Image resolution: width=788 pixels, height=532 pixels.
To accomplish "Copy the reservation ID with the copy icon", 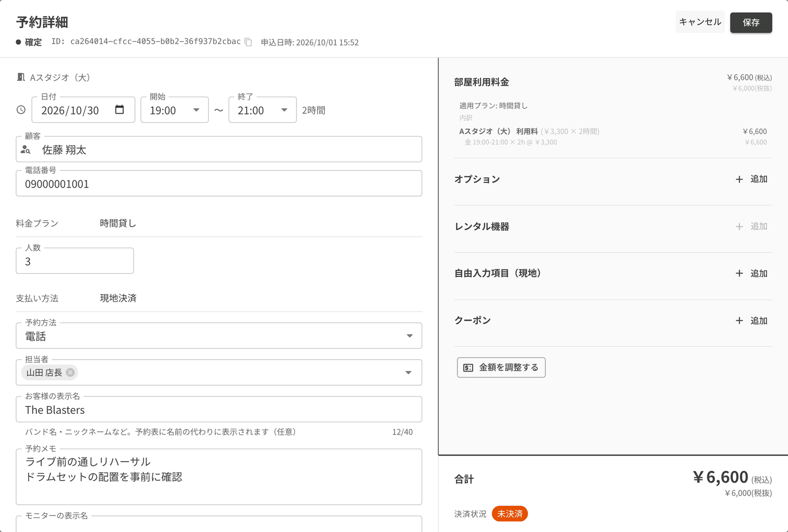I will tap(248, 42).
